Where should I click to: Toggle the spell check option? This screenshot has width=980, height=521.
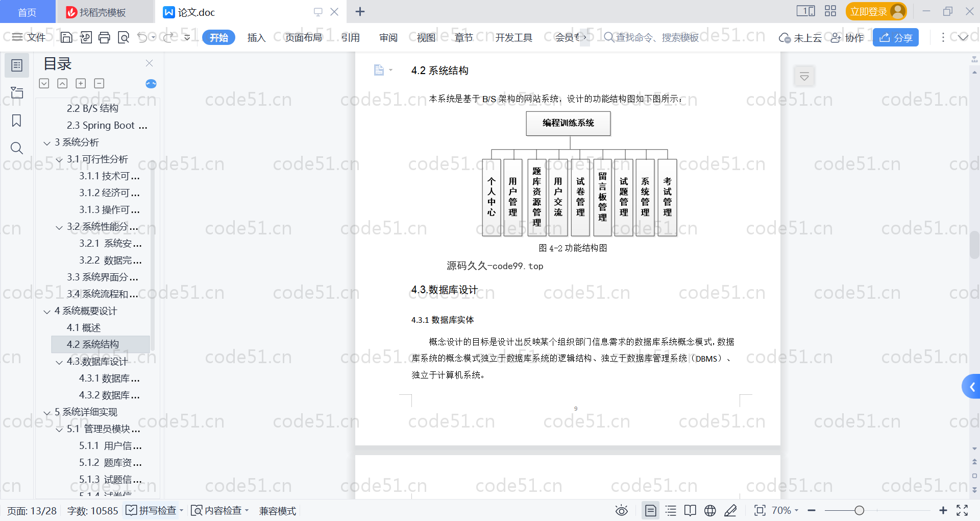point(152,510)
